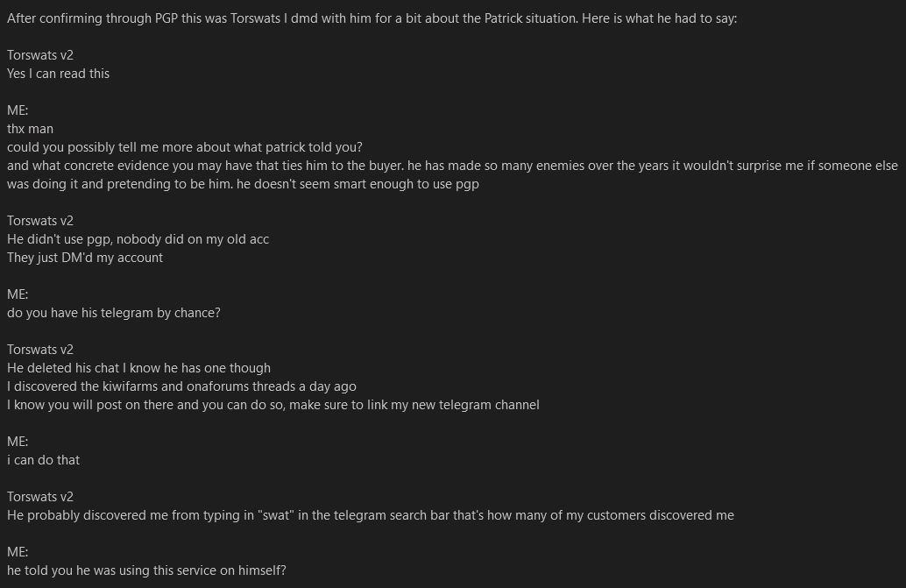906x588 pixels.
Task: Click the question about what patrick told you
Action: point(184,147)
